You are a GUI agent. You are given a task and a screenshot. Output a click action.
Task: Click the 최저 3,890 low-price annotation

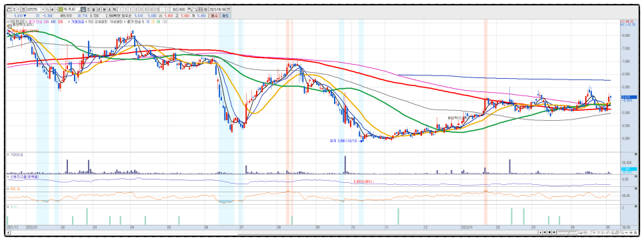click(344, 141)
